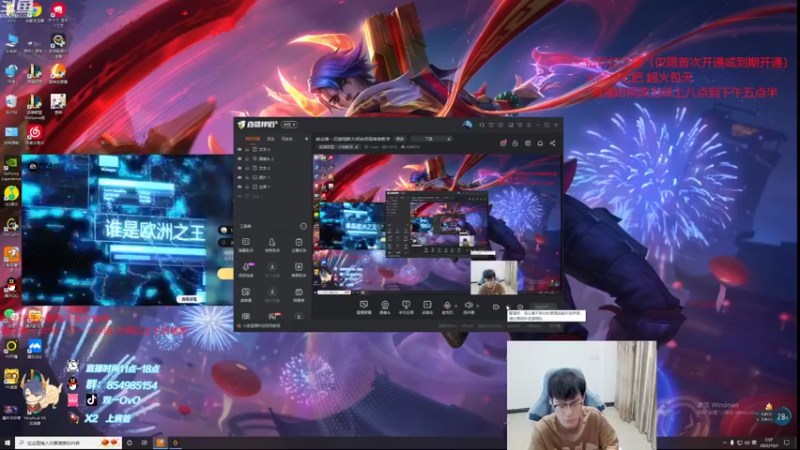This screenshot has height=450, width=800.
Task: Switch to the third scene tab
Action: pyautogui.click(x=287, y=139)
